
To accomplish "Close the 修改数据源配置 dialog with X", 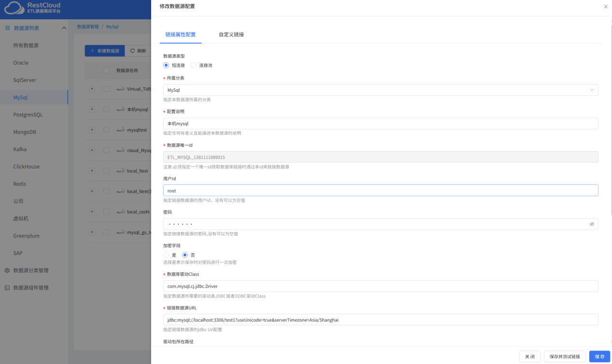I will point(606,6).
